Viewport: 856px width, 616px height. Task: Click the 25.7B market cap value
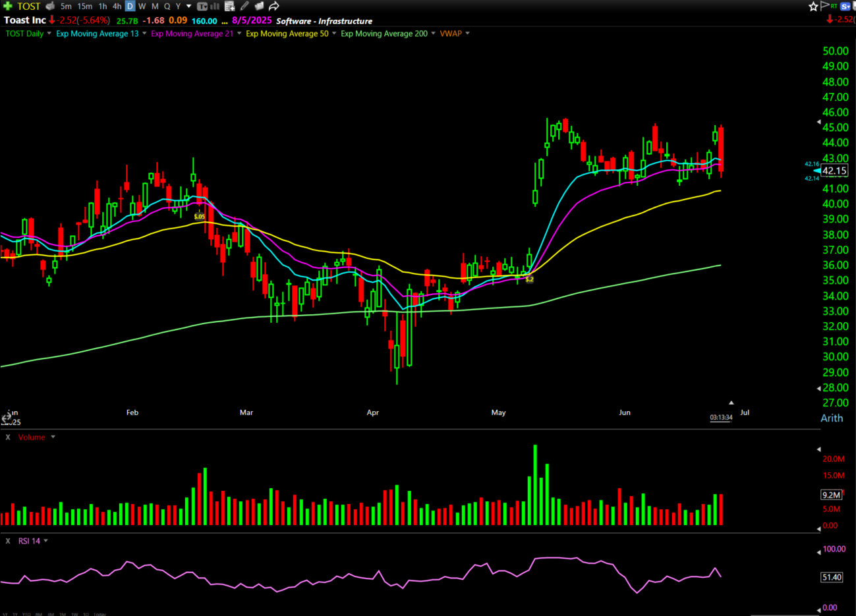[x=127, y=21]
